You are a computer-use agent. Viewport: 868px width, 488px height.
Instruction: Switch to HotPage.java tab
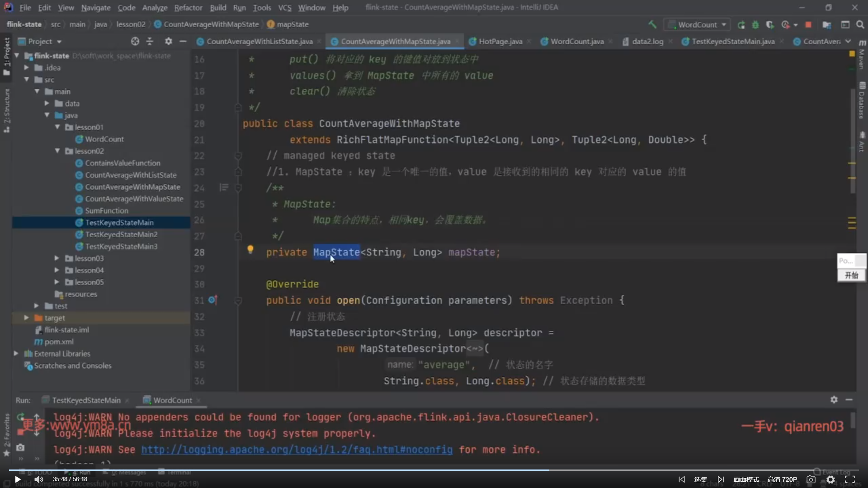click(500, 41)
